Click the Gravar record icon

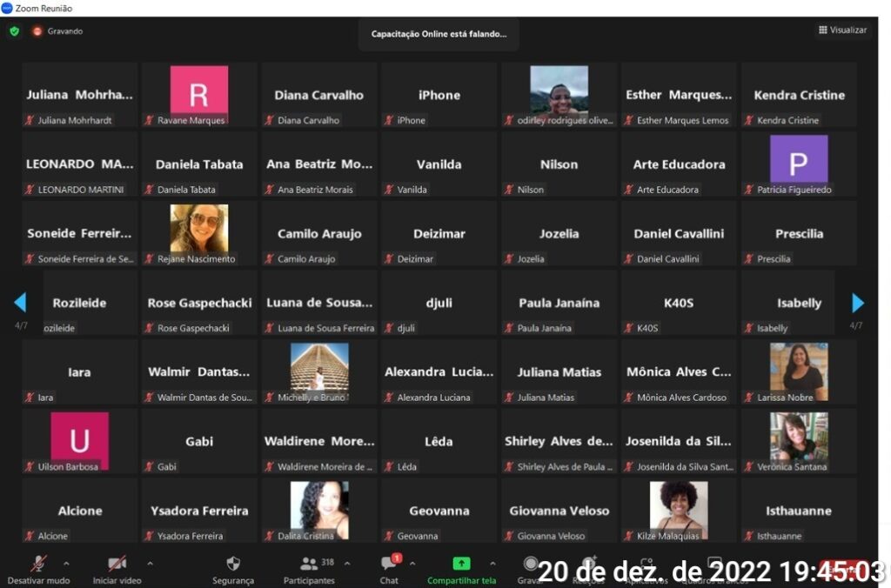coord(530,565)
